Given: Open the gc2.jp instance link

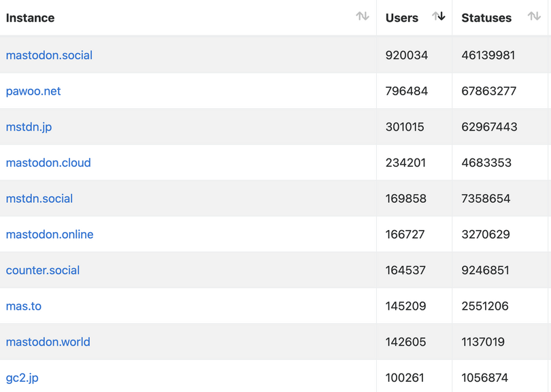Looking at the screenshot, I should (x=22, y=378).
